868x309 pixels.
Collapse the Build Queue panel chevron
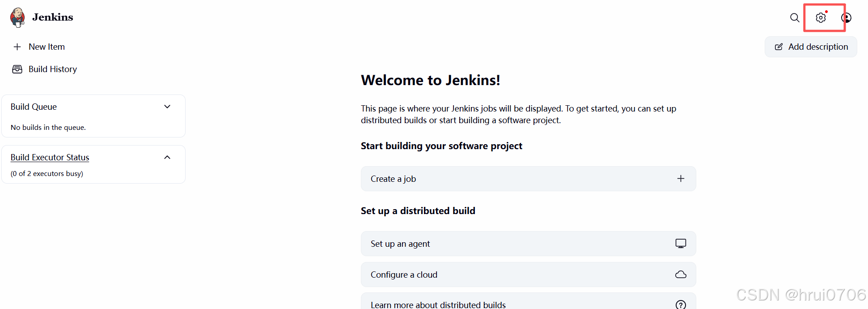coord(167,107)
